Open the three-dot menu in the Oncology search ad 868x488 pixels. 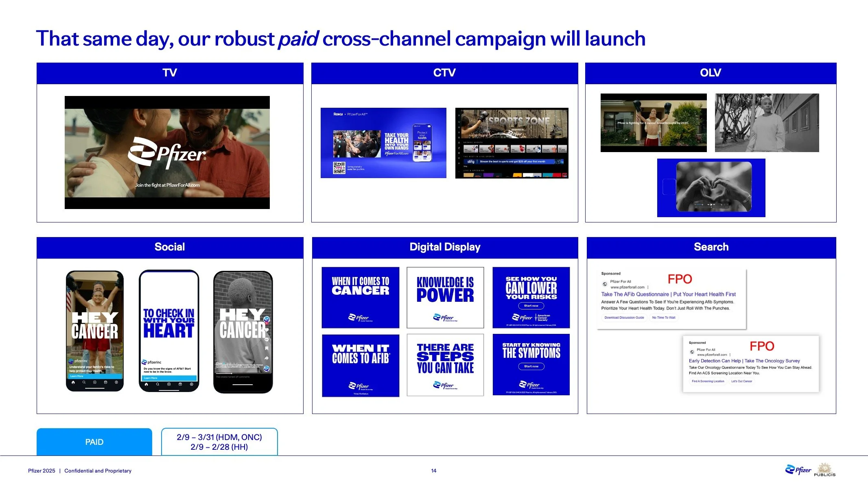(x=730, y=355)
